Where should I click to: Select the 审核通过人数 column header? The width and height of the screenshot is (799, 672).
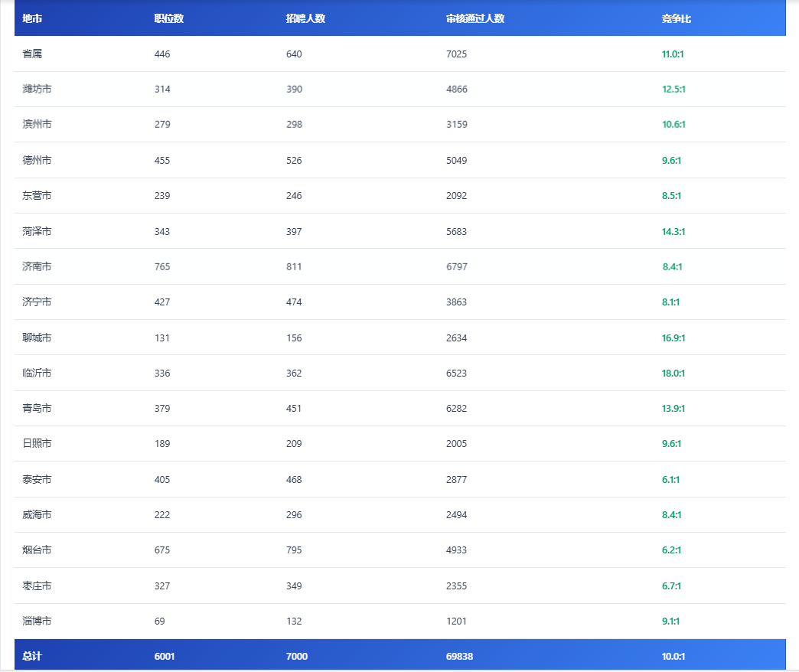coord(475,18)
